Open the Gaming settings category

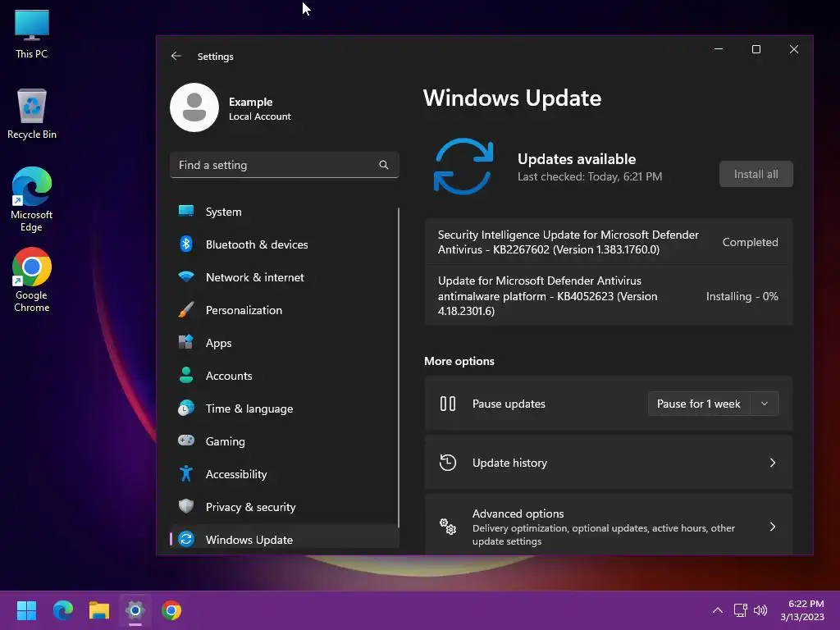click(x=284, y=441)
